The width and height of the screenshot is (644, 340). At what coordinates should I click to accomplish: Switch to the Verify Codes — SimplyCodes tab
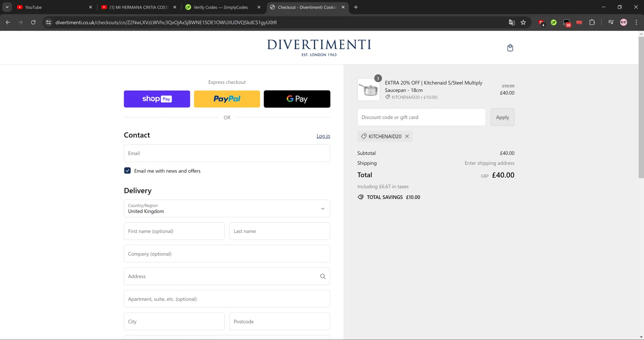pos(221,7)
